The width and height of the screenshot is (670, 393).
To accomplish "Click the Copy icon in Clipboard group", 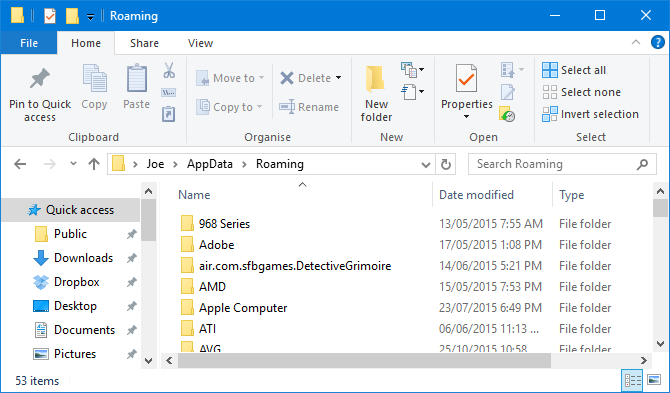I will click(94, 79).
